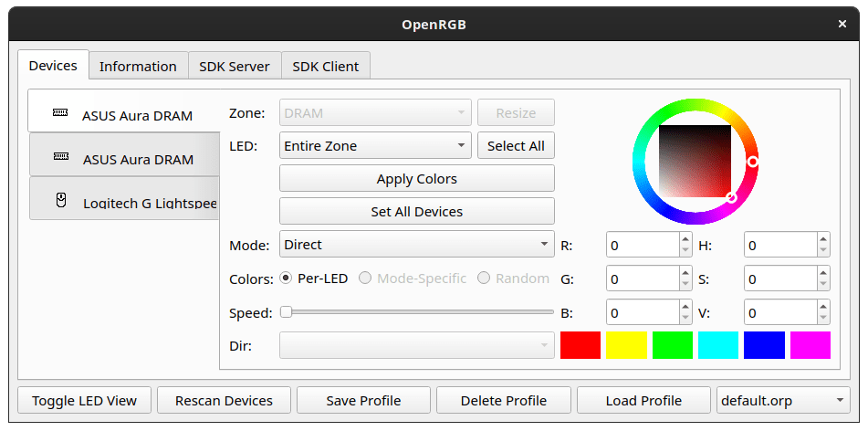The image size is (868, 431).
Task: Click the Set All Devices button
Action: point(417,211)
